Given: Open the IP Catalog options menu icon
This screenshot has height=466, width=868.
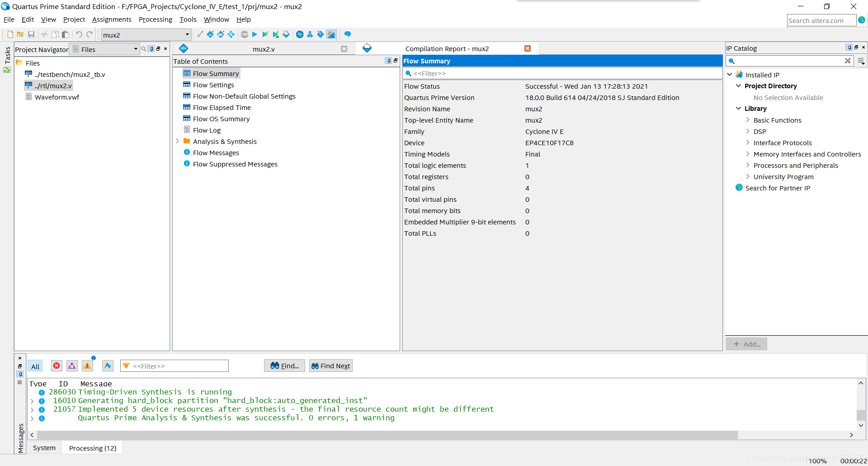Looking at the screenshot, I should (x=861, y=61).
